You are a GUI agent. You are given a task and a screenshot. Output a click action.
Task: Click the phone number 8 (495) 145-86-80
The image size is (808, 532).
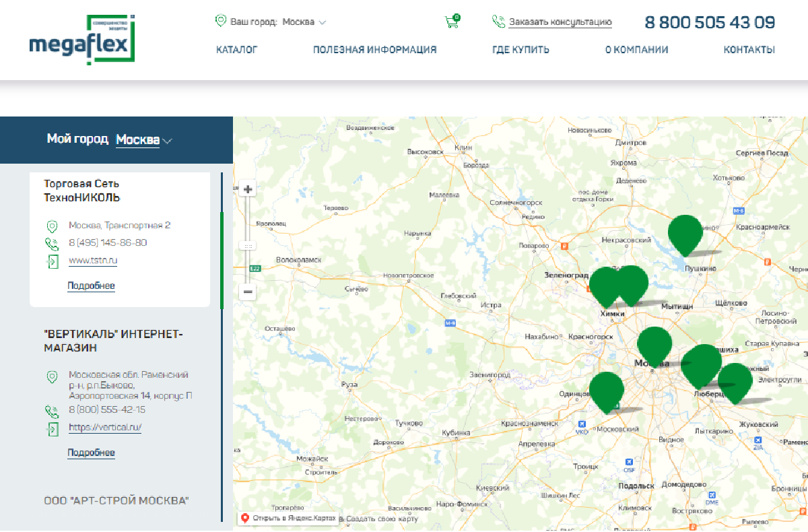click(108, 243)
